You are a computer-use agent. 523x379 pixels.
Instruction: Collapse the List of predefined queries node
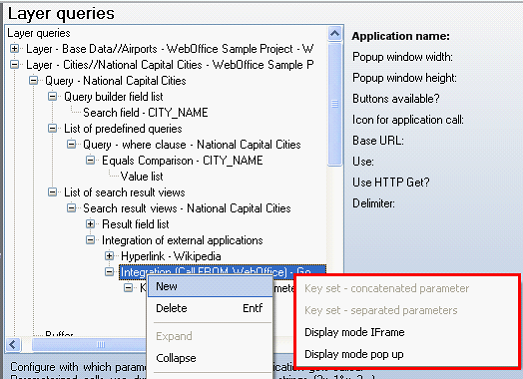point(52,128)
